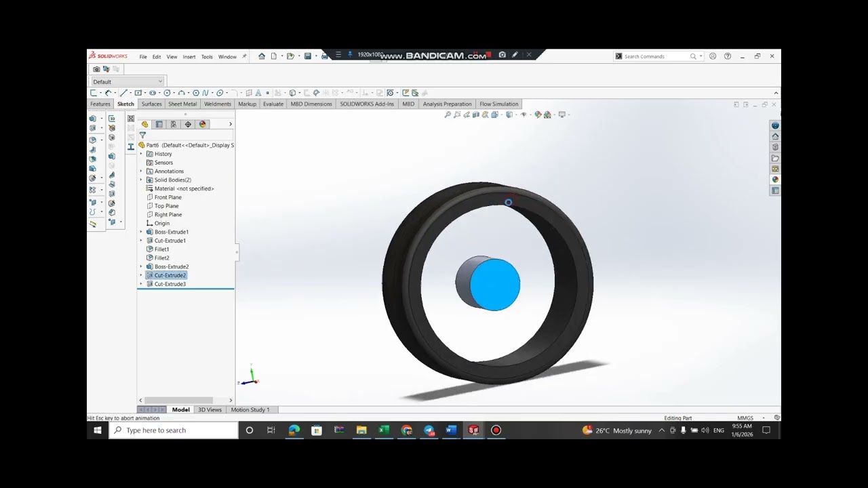Screen dimensions: 868x488
Task: Open the PropertyManager tab icon
Action: pos(159,124)
